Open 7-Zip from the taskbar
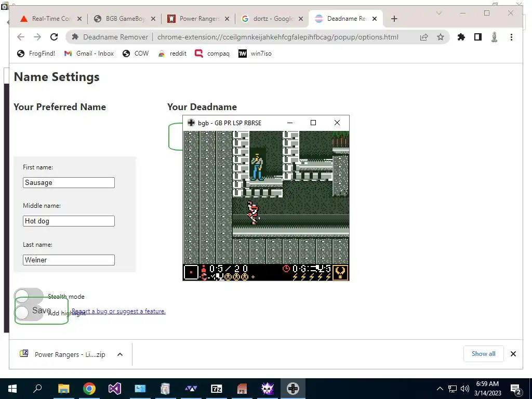The image size is (532, 399). click(216, 389)
